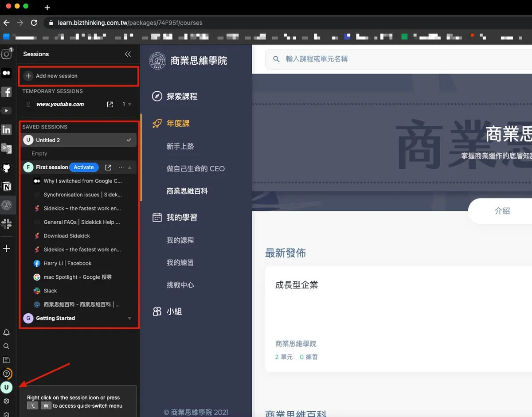Collapse the First session tab list
This screenshot has width=532, height=417.
click(130, 168)
